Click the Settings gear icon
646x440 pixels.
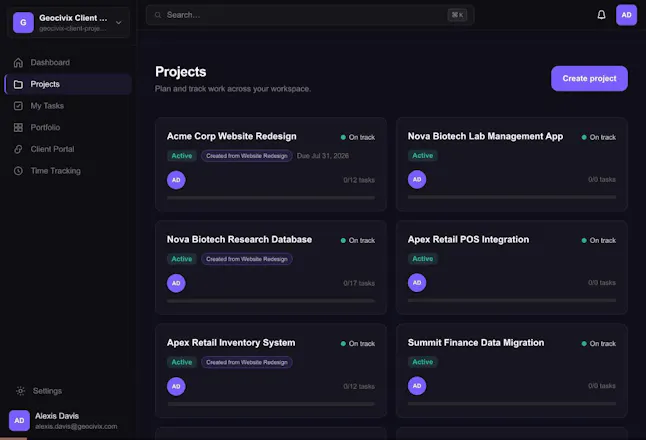[x=21, y=391]
